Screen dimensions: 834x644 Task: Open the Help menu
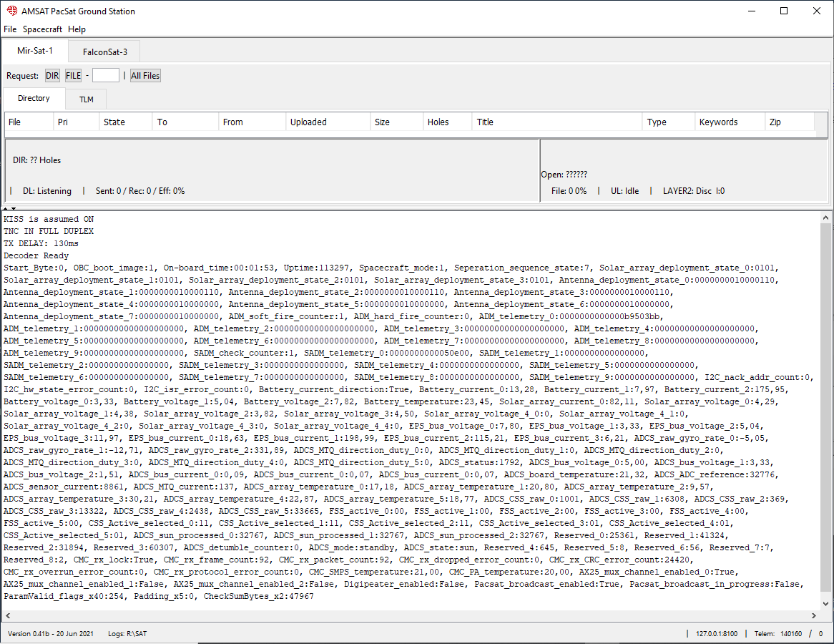click(77, 29)
